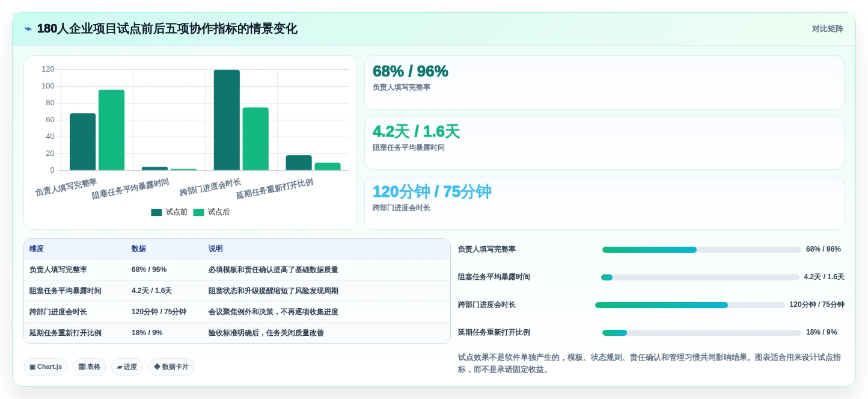868x399 pixels.
Task: Click the 说明 column header
Action: point(216,249)
